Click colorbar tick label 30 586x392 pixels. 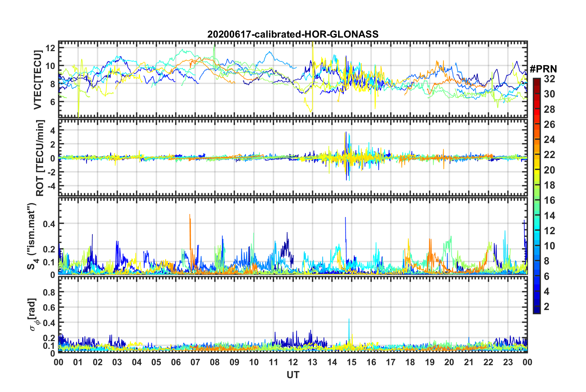click(549, 94)
